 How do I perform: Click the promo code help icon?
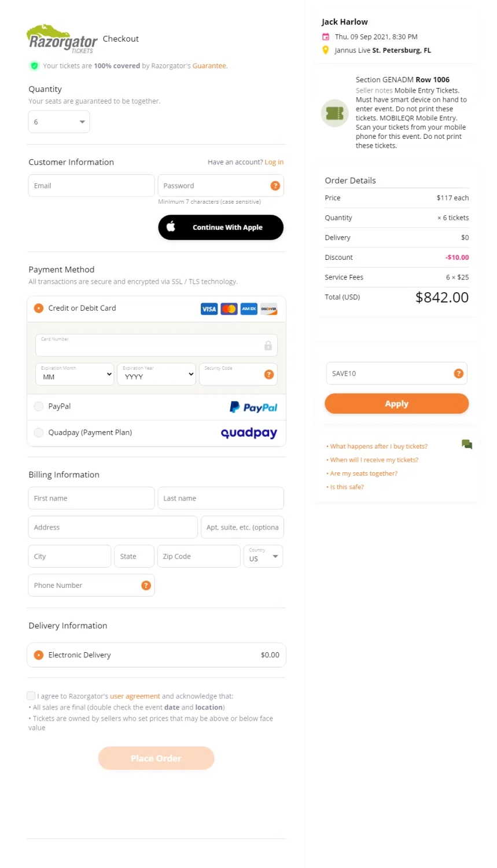[x=459, y=373]
